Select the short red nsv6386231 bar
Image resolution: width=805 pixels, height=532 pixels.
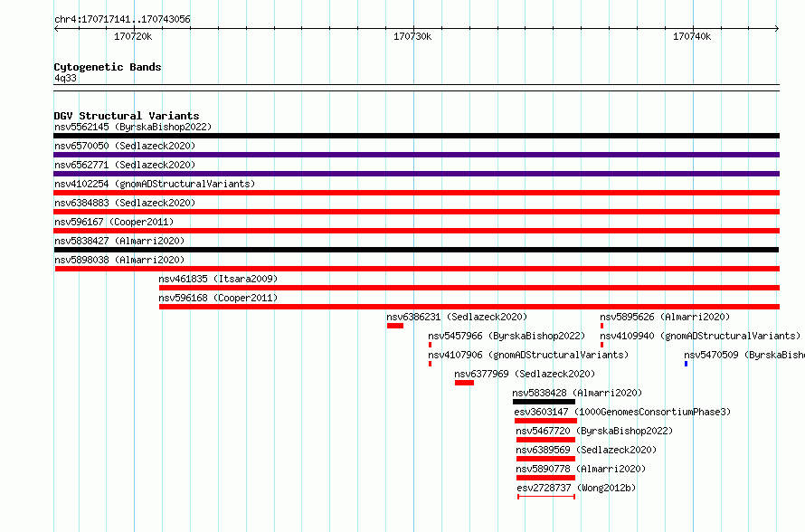(395, 326)
